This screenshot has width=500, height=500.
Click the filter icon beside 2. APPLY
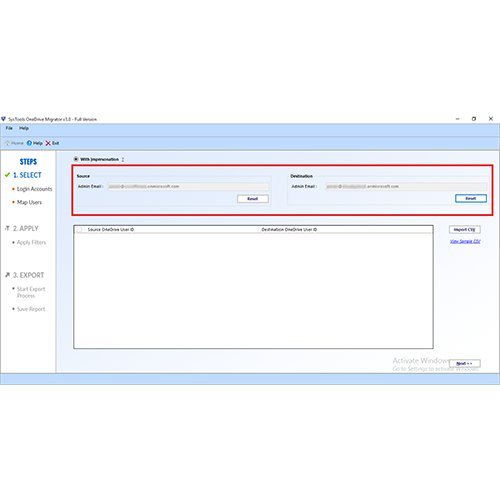click(x=7, y=228)
